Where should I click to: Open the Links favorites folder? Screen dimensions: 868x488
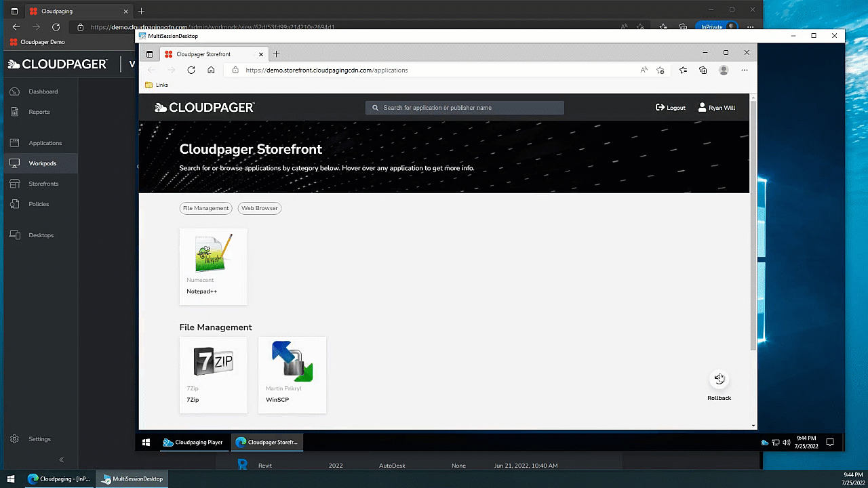157,85
